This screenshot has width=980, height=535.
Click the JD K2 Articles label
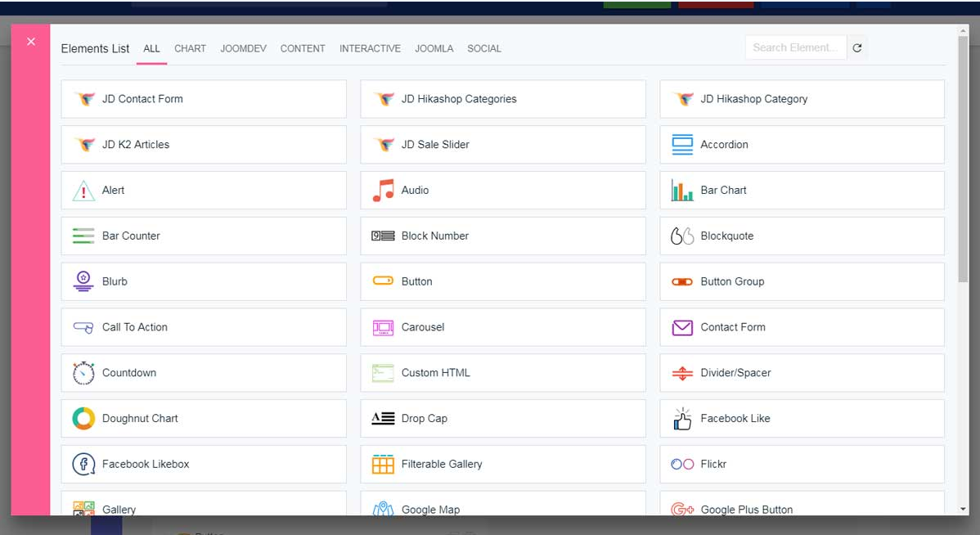[x=136, y=144]
